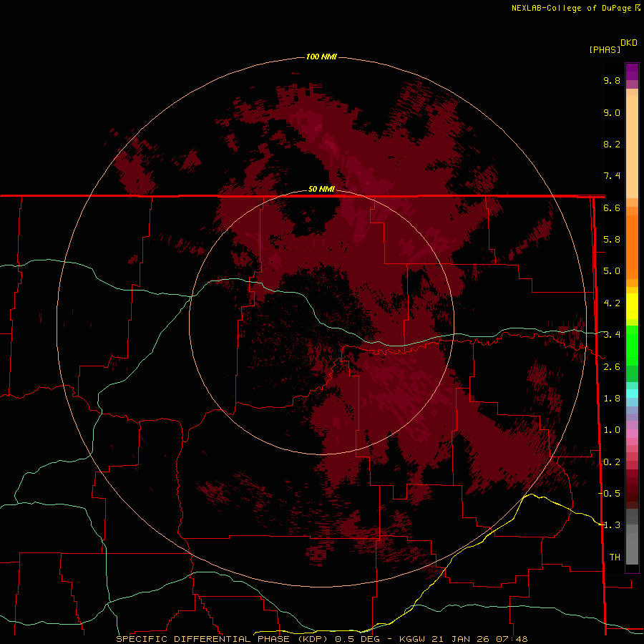Pick the peach segment of the color bar
This screenshot has height=644, width=644.
click(632, 146)
